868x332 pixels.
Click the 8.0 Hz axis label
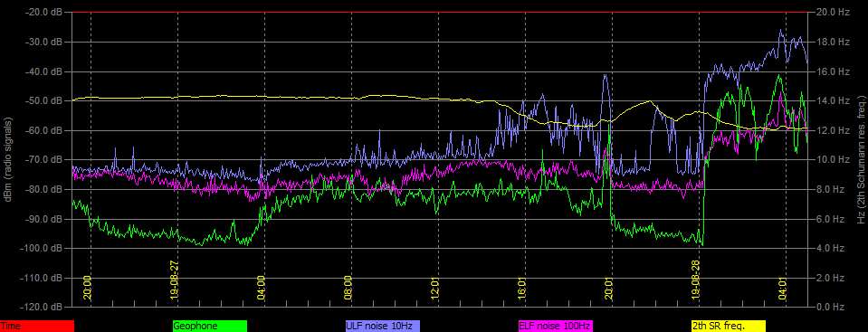tap(830, 189)
